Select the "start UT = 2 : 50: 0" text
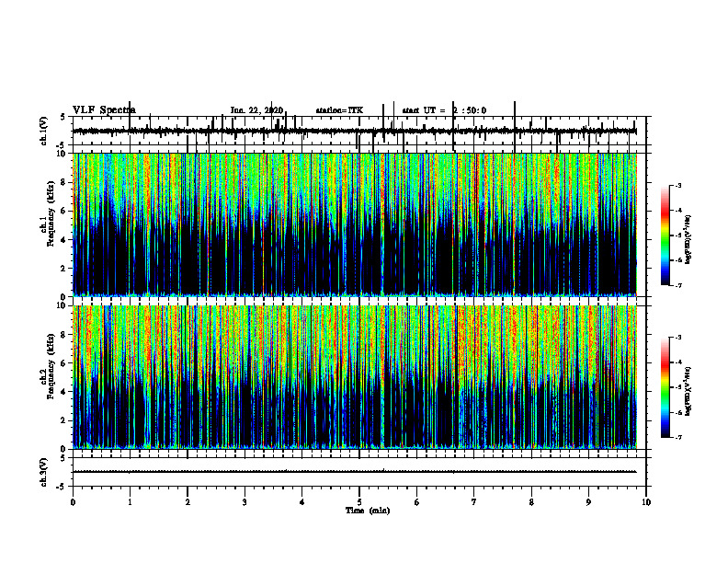 pyautogui.click(x=444, y=110)
